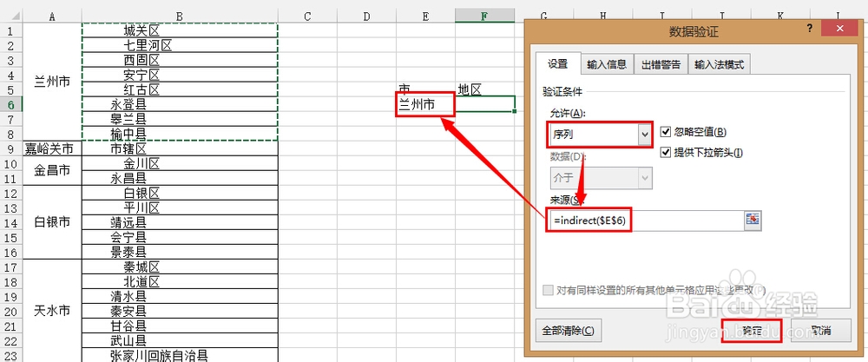Toggle the 忽略空值 checkbox
This screenshot has width=868, height=362.
coord(666,132)
